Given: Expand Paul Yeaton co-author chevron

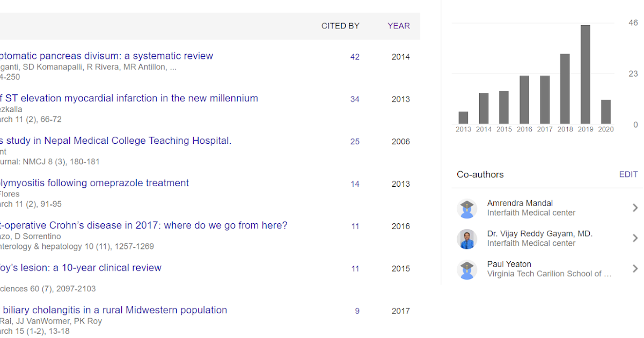Looking at the screenshot, I should [635, 269].
